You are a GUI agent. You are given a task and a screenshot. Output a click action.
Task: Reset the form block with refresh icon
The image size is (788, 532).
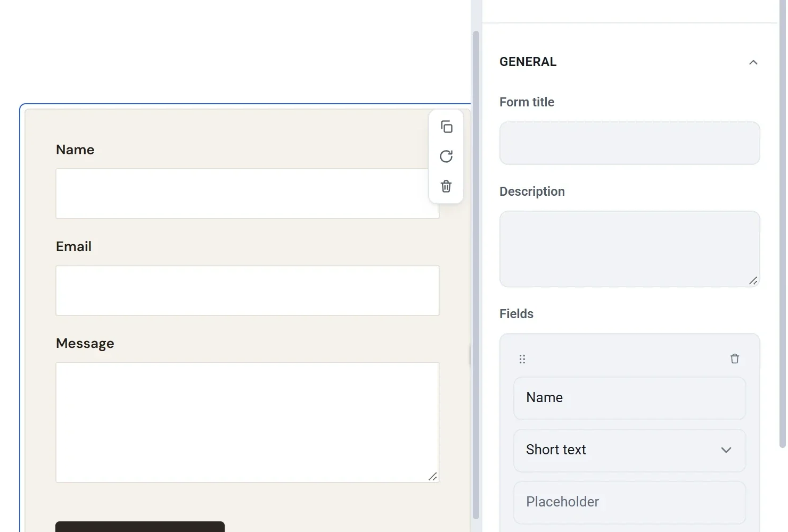[x=446, y=156]
